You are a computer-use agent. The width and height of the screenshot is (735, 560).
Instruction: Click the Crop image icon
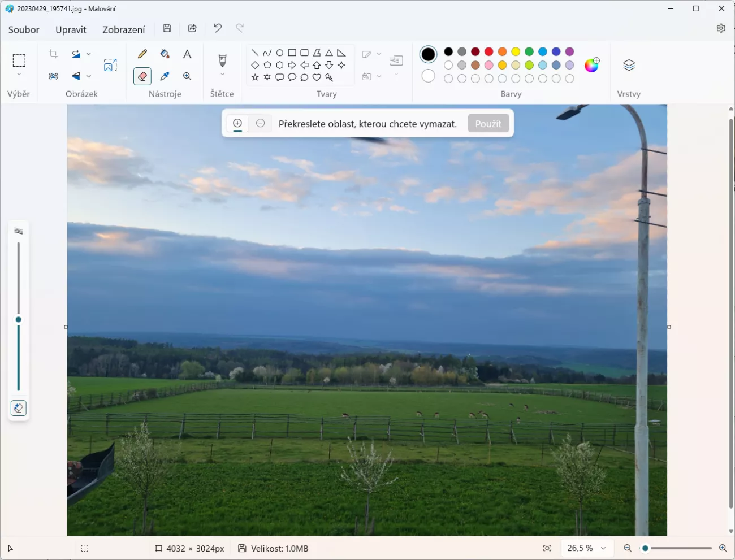coord(53,54)
